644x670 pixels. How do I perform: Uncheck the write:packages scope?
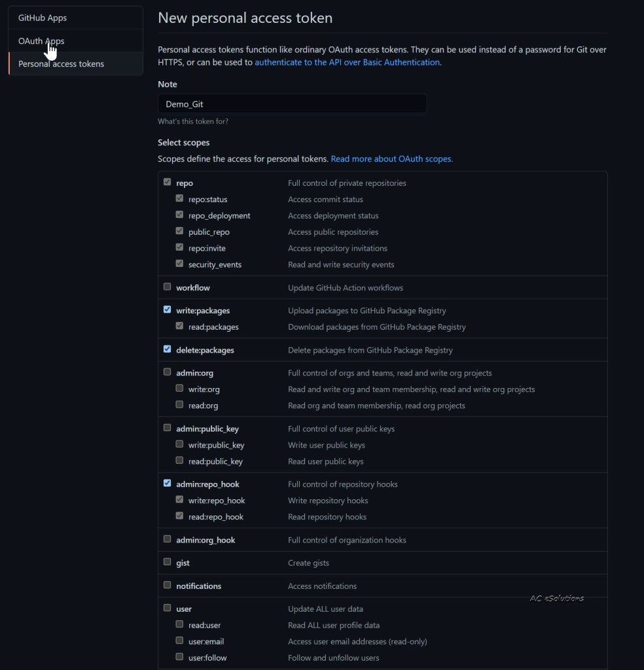pos(168,309)
